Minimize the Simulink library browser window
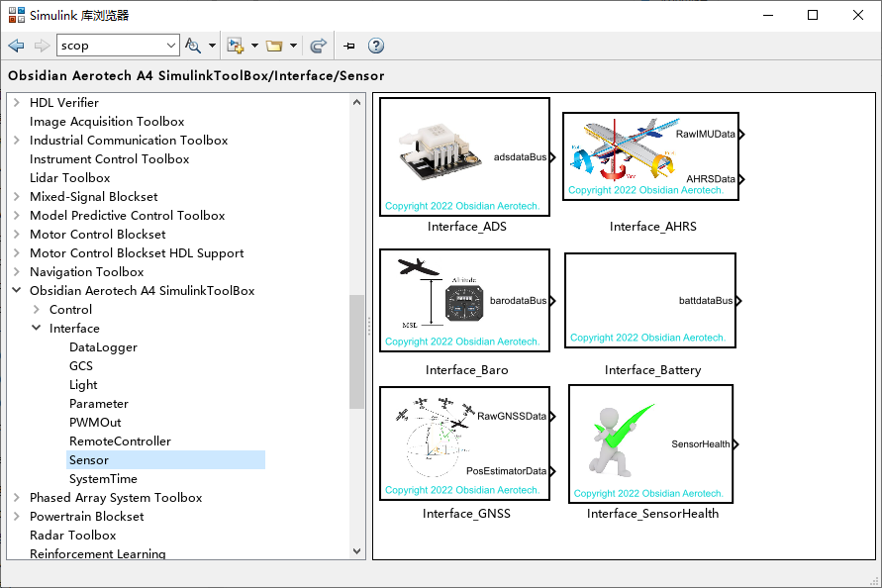The width and height of the screenshot is (882, 588). pyautogui.click(x=768, y=15)
